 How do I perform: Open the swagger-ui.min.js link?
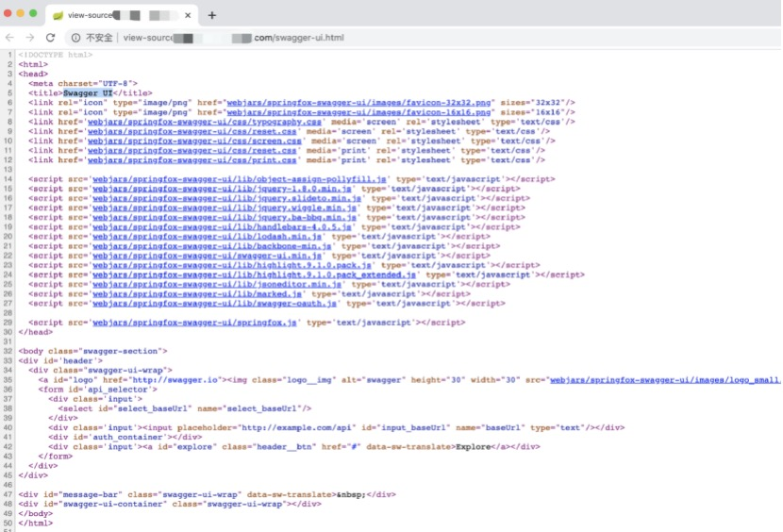click(207, 256)
